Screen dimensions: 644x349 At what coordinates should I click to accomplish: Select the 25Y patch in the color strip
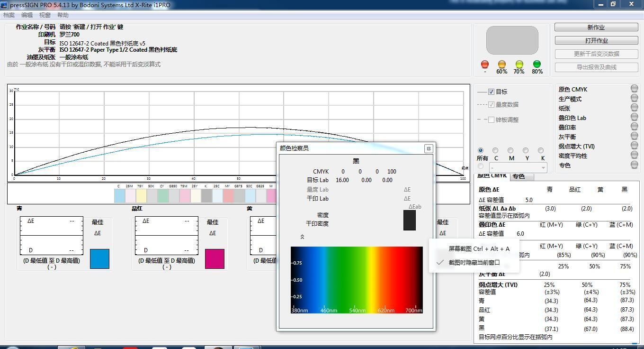(x=196, y=195)
